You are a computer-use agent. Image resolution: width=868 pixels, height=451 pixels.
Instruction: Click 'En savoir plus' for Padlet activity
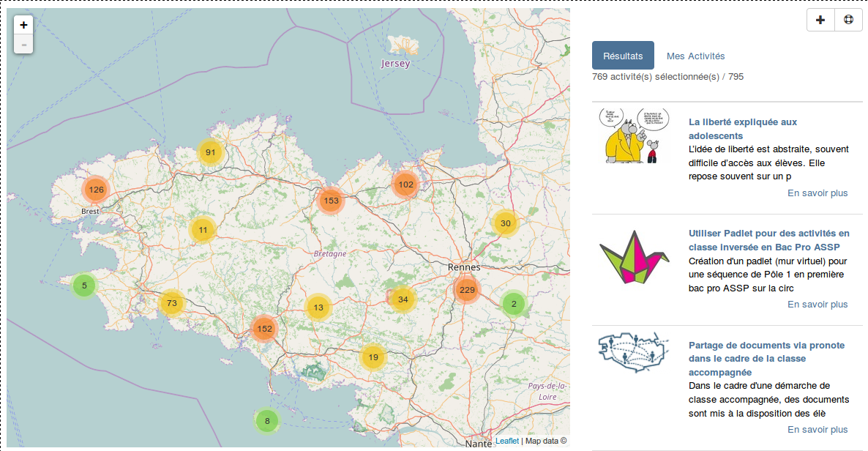[817, 305]
